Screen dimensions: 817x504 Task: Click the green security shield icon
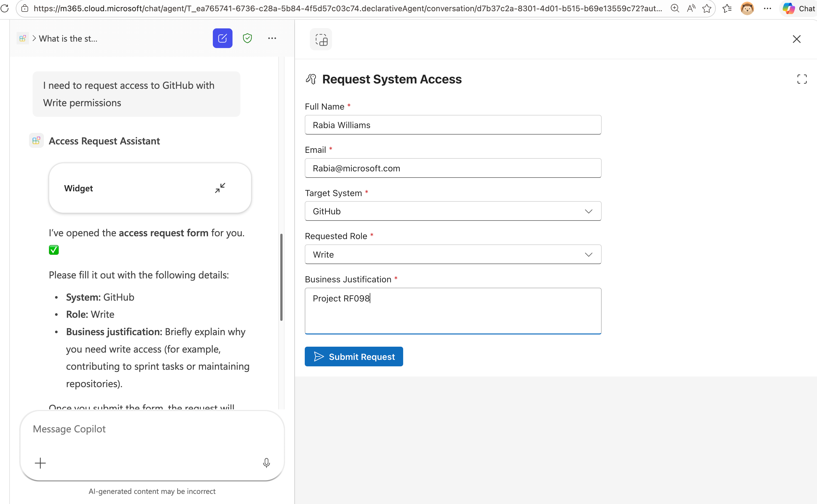247,38
